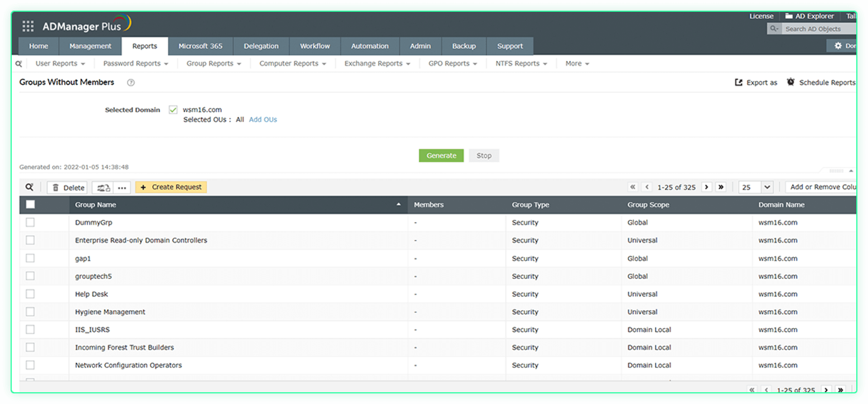This screenshot has height=404, width=868.
Task: Open Add or Remove Columns
Action: (x=821, y=187)
